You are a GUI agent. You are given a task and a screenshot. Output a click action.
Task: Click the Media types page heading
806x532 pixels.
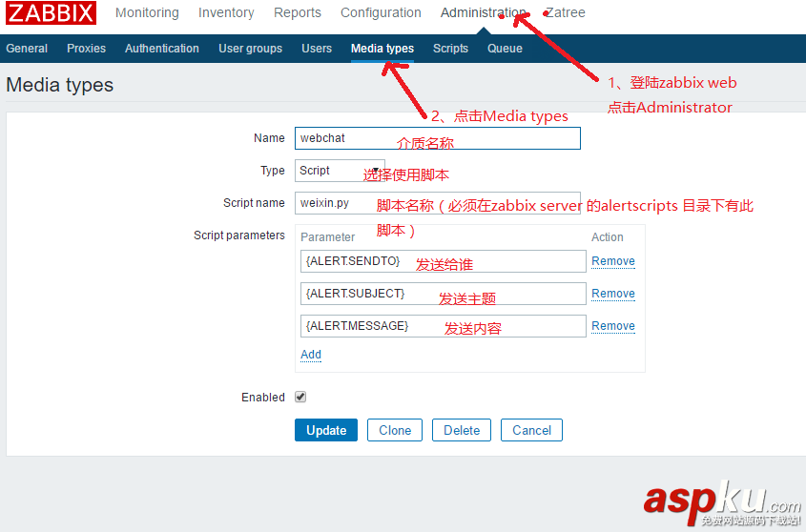click(60, 85)
